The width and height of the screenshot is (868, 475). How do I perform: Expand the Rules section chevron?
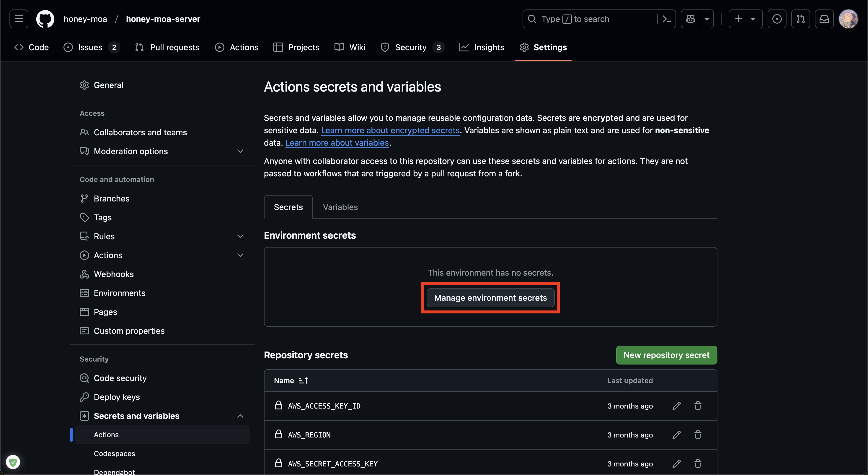click(240, 236)
